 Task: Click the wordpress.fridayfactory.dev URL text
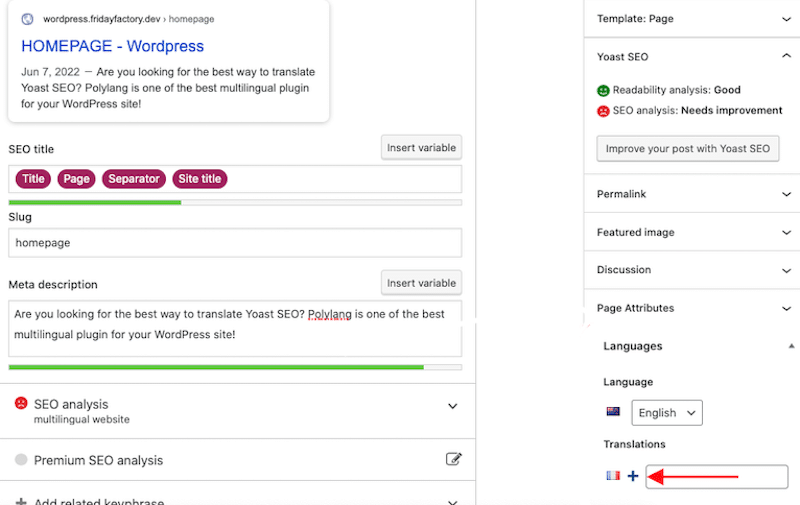click(102, 19)
